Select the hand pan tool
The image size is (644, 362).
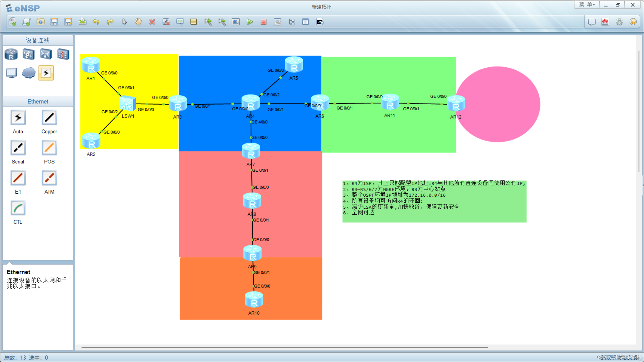138,22
